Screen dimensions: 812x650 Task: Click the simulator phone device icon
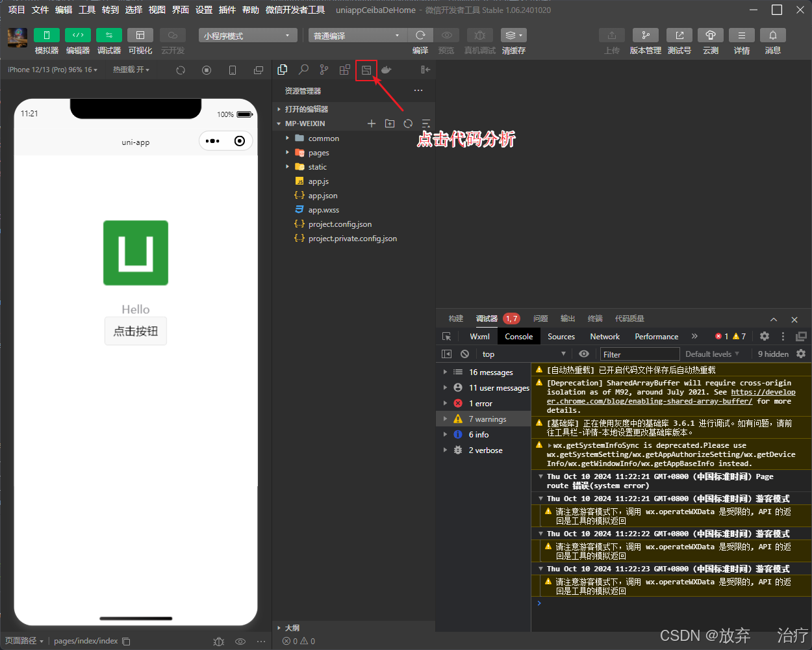pos(233,70)
